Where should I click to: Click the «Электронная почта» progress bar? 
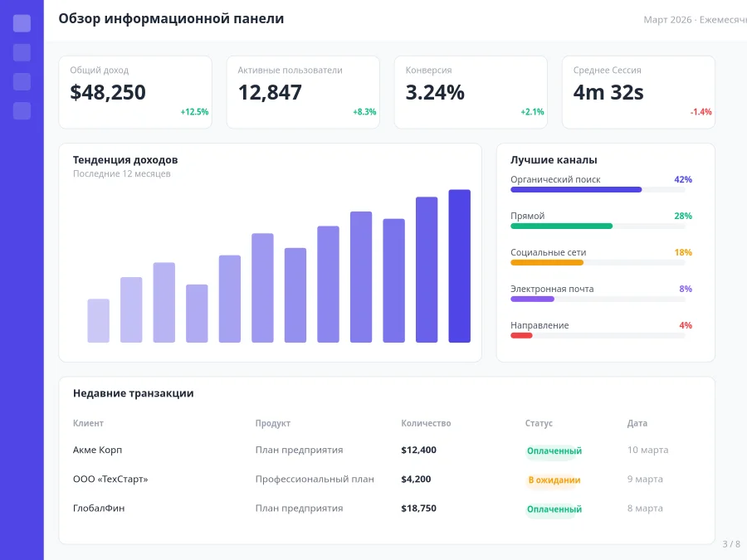[598, 299]
